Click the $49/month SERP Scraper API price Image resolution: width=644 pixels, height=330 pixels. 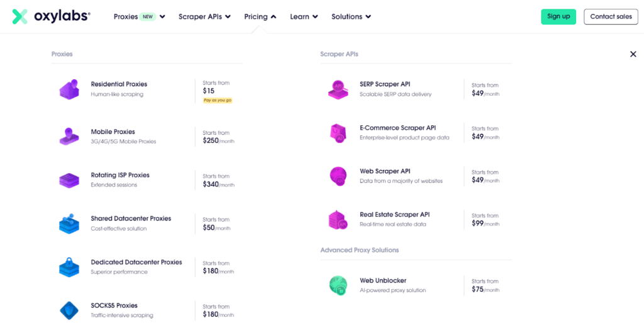486,93
